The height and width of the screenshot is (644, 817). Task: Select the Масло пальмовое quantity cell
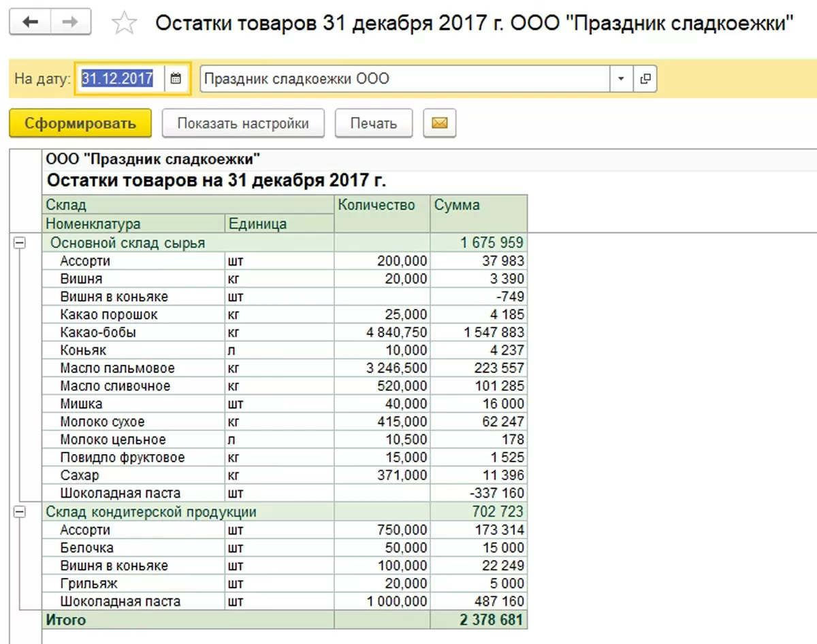coord(381,368)
